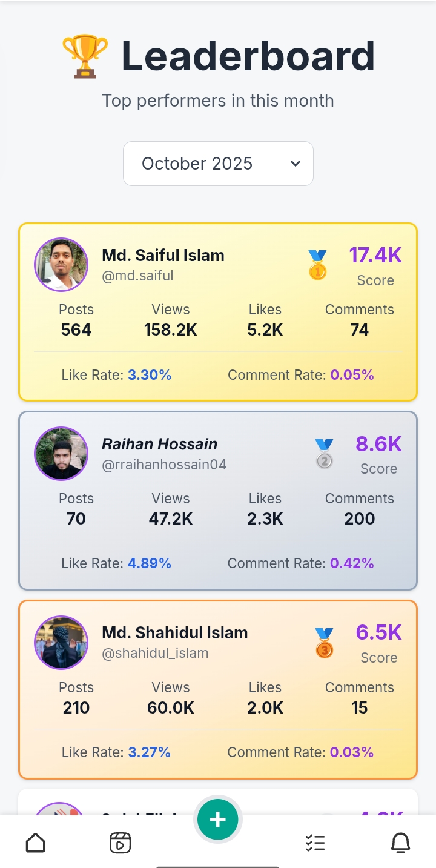Click the silver second-place medal icon
The height and width of the screenshot is (868, 436).
click(x=324, y=454)
